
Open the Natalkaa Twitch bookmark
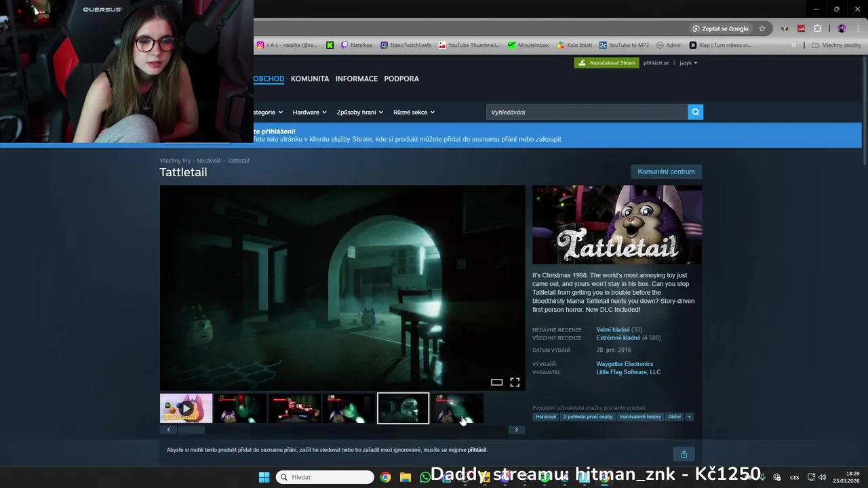click(357, 45)
